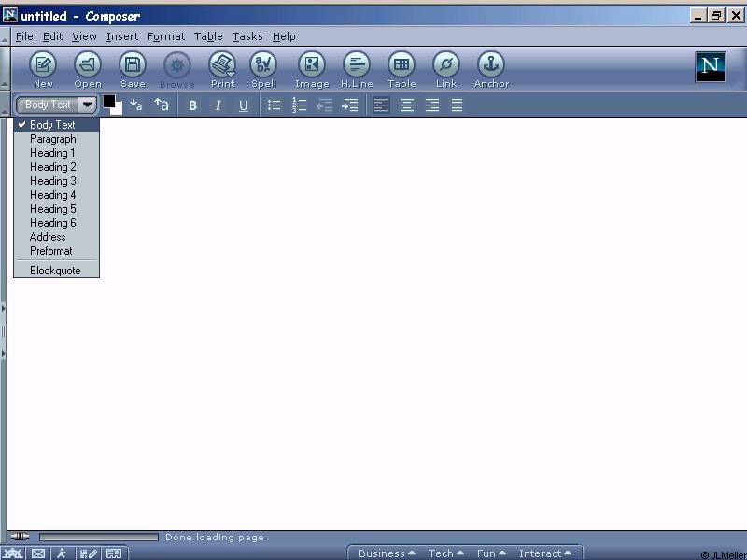Click the Netscape N logo throbber
Viewport: 747px width, 560px height.
coord(710,66)
